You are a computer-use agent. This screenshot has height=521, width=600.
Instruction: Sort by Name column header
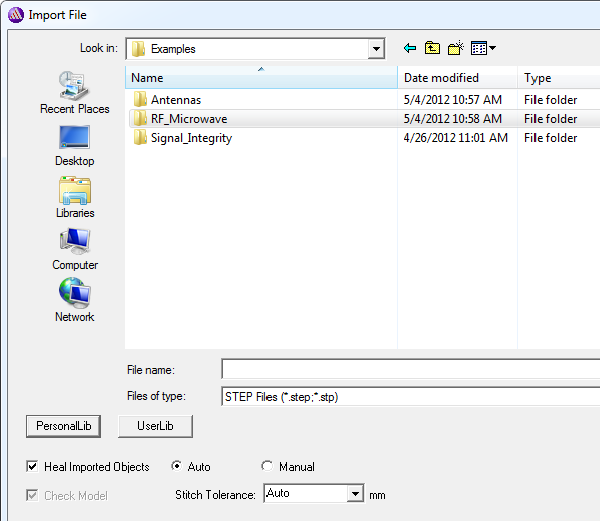(261, 78)
